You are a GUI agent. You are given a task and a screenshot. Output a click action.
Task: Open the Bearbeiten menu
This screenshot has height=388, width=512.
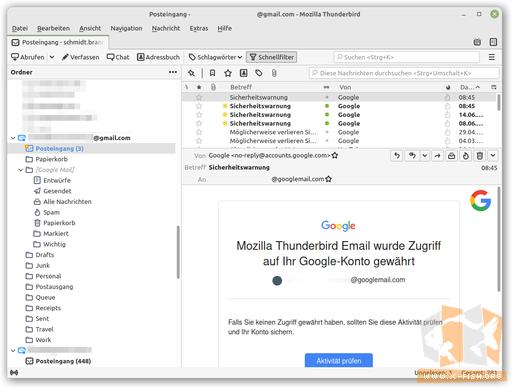(53, 28)
